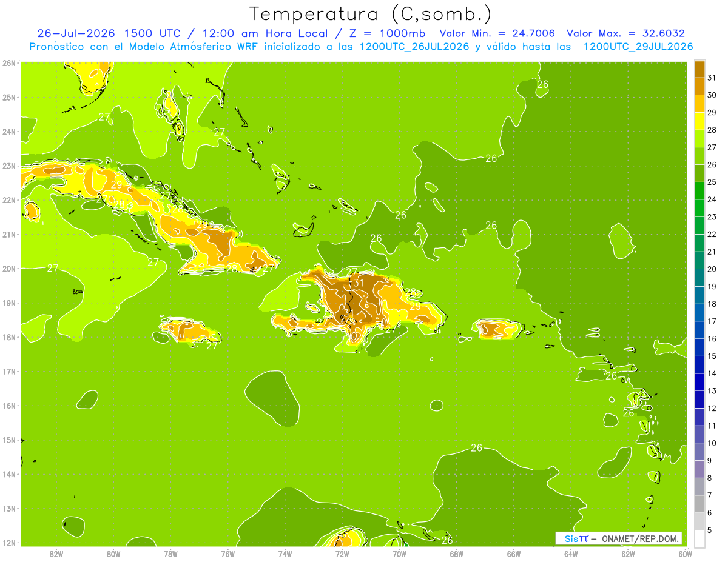This screenshot has height=562, width=728.
Task: Click the legend scale value 22
Action: (x=712, y=234)
